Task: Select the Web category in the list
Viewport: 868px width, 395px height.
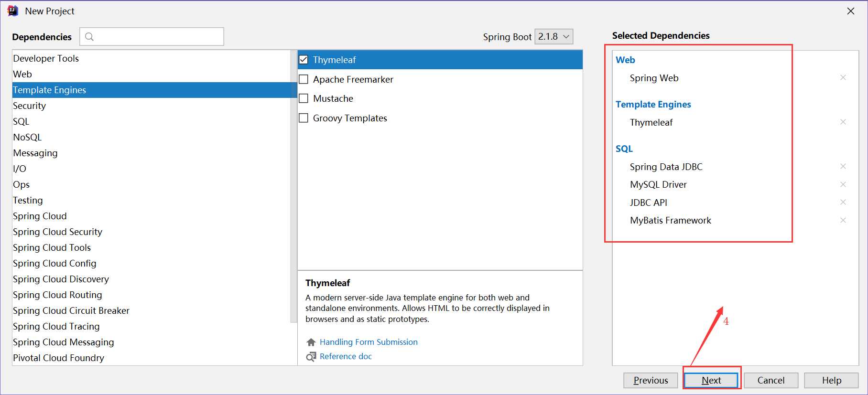Action: [x=151, y=74]
